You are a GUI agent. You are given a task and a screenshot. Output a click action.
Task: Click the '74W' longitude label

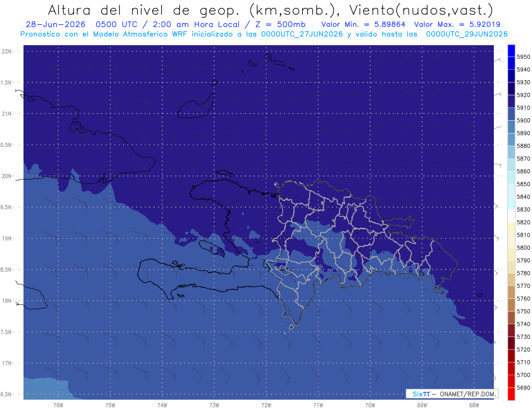162,405
